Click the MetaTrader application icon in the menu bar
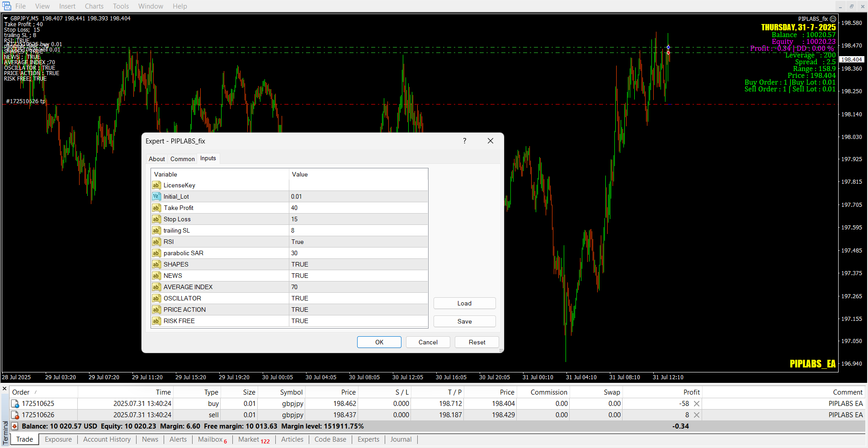 coord(7,6)
